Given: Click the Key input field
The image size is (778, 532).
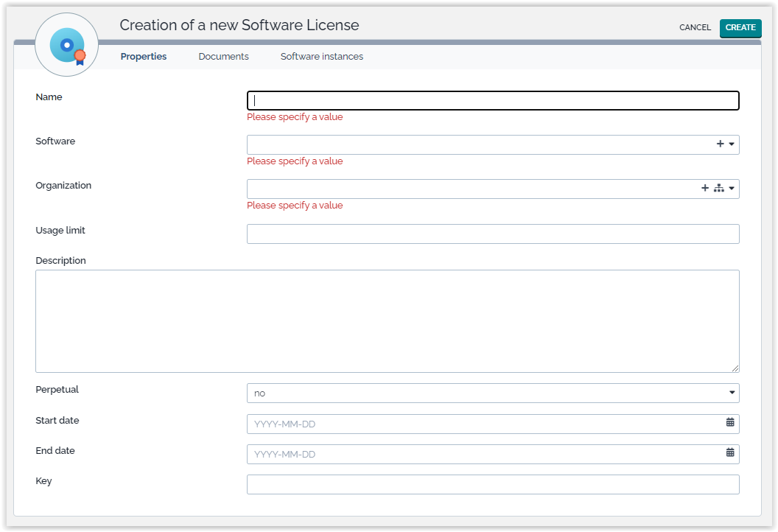Looking at the screenshot, I should tap(492, 485).
